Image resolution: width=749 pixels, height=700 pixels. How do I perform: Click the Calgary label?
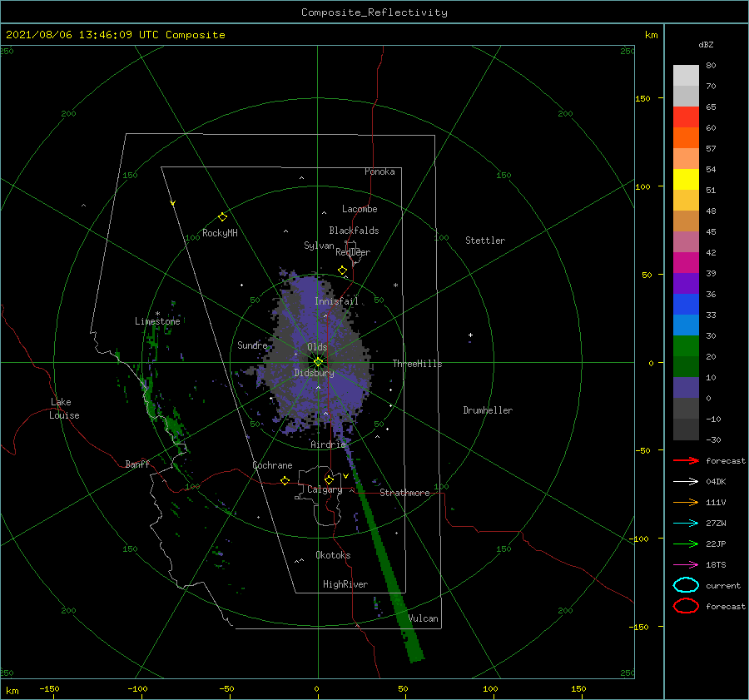tap(325, 489)
